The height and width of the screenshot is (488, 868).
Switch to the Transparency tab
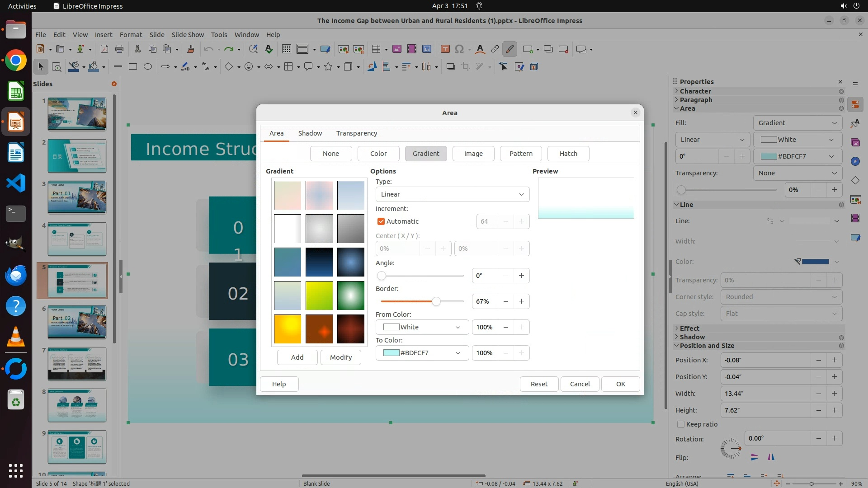(x=356, y=133)
